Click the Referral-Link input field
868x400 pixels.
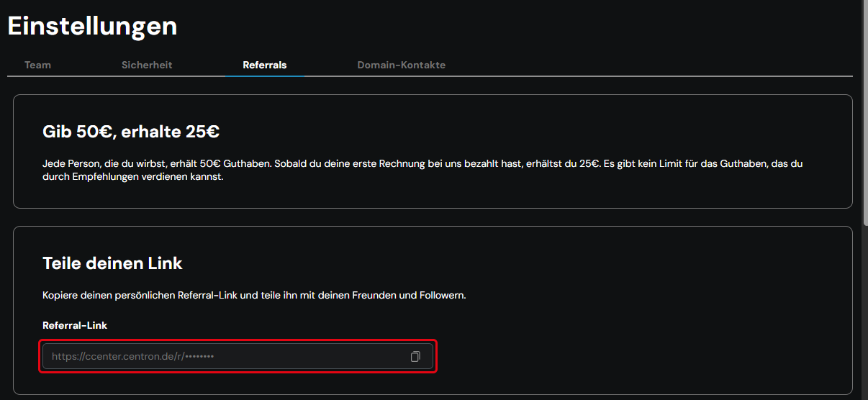(x=238, y=356)
